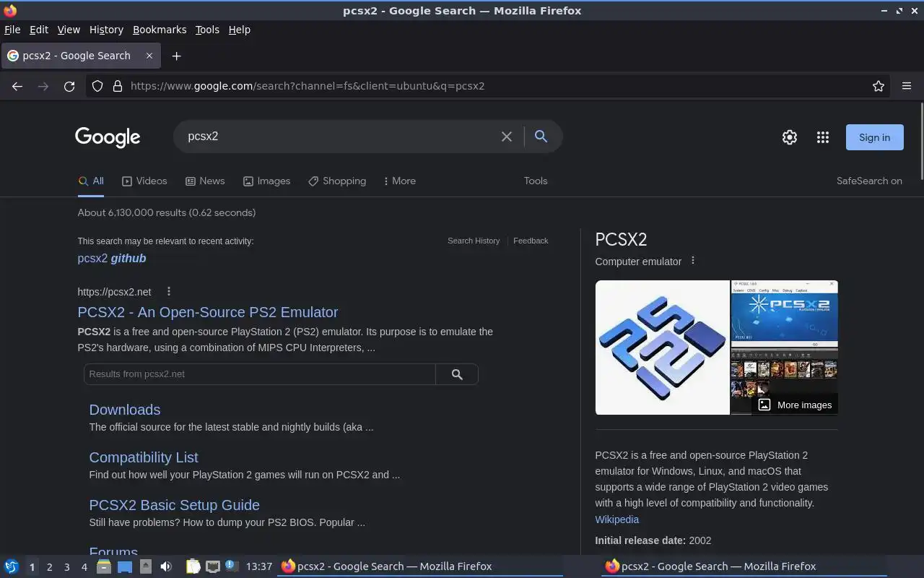Screen dimensions: 924x578
Task: Open the clipboard manager tray icon
Action: (x=193, y=566)
